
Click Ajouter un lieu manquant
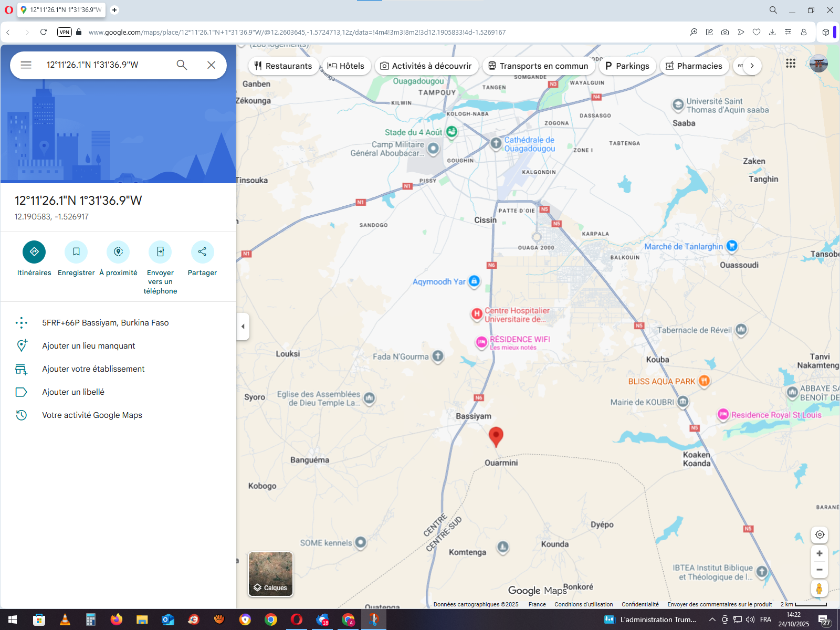click(89, 346)
